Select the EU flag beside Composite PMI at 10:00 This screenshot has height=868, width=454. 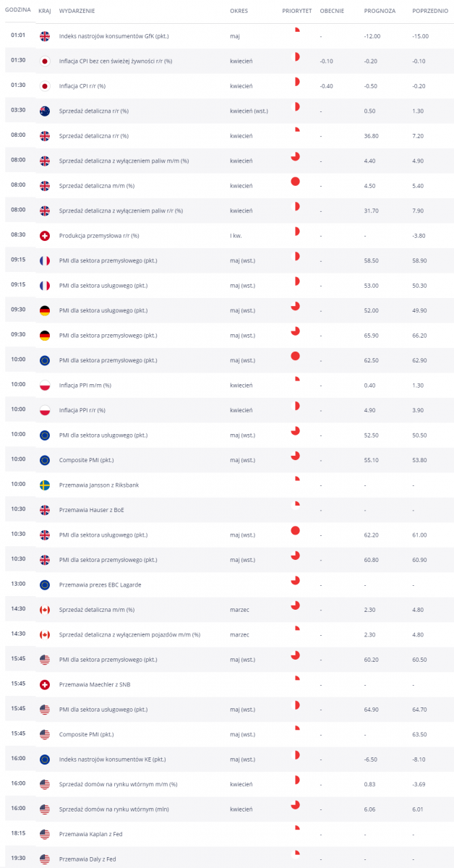click(45, 460)
